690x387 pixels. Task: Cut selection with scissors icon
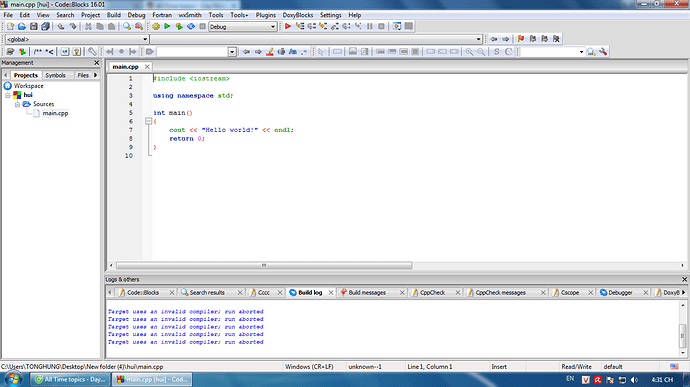(88, 27)
